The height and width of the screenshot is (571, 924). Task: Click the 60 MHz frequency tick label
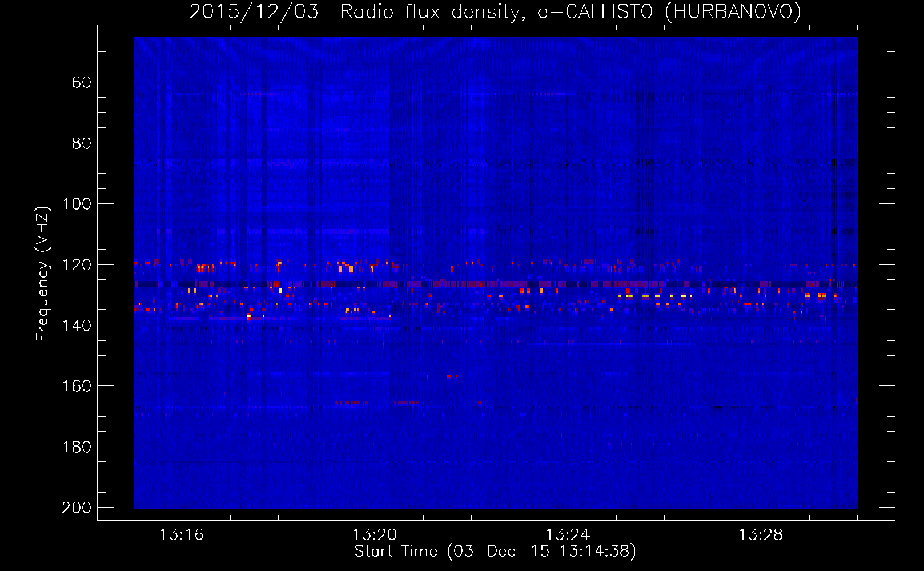click(x=82, y=82)
